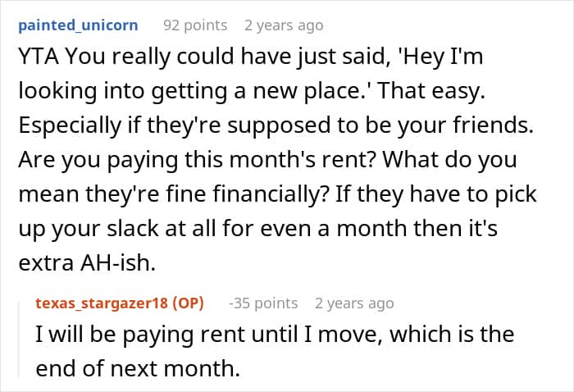
Task: Click the phrase 'If they have to pick'
Action: pos(436,194)
